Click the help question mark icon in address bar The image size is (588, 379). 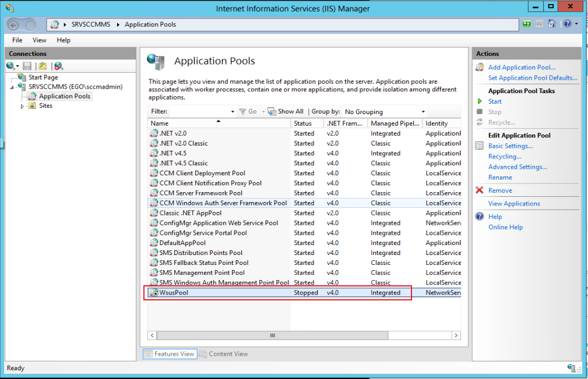pyautogui.click(x=567, y=24)
